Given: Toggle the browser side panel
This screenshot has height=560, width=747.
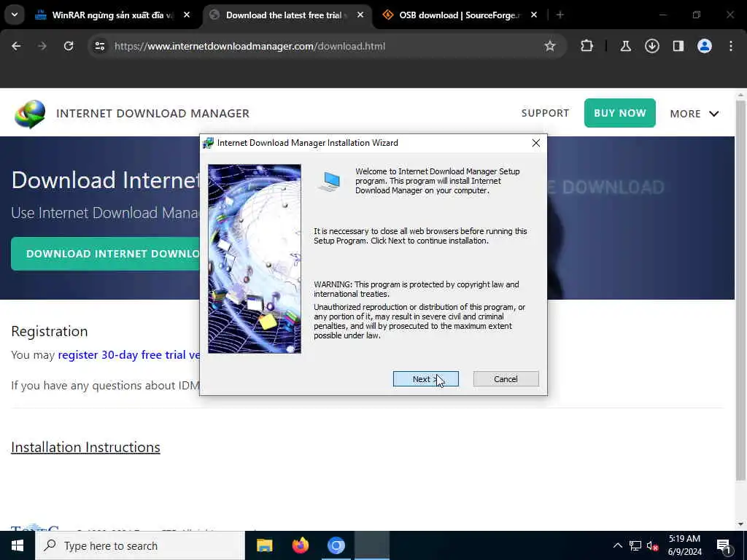Looking at the screenshot, I should coord(678,46).
